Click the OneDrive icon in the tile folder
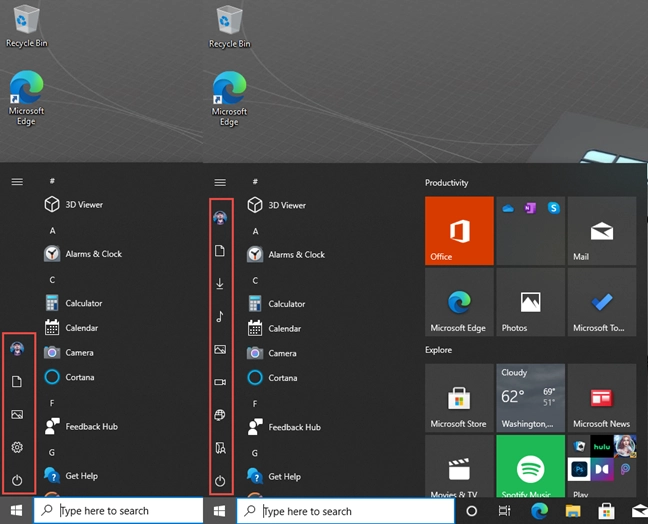Screen dimensions: 648x524 point(508,208)
